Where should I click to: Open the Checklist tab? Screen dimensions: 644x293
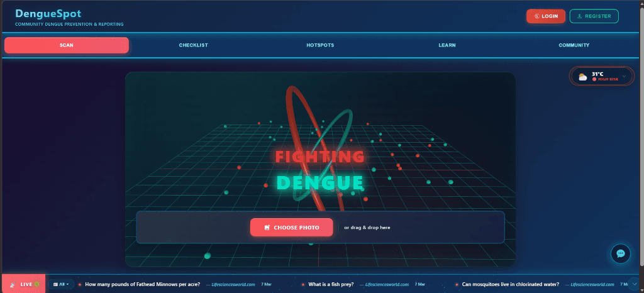point(194,45)
